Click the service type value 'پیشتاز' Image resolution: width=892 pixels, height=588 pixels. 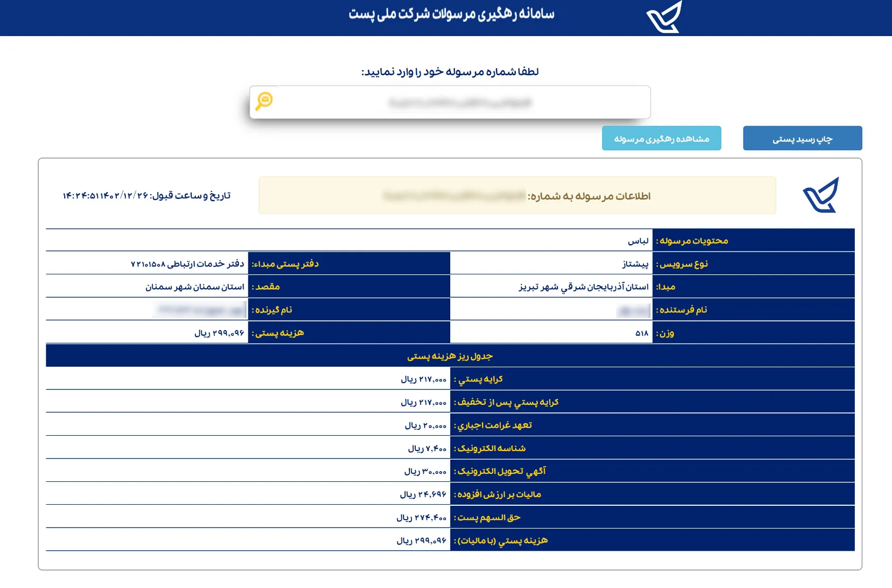[636, 264]
